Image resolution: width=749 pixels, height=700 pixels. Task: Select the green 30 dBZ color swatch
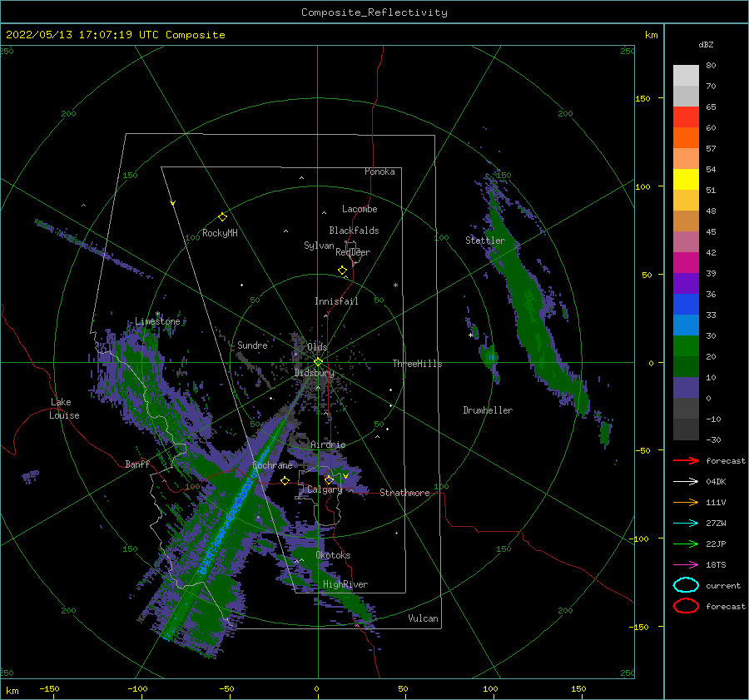tap(686, 345)
